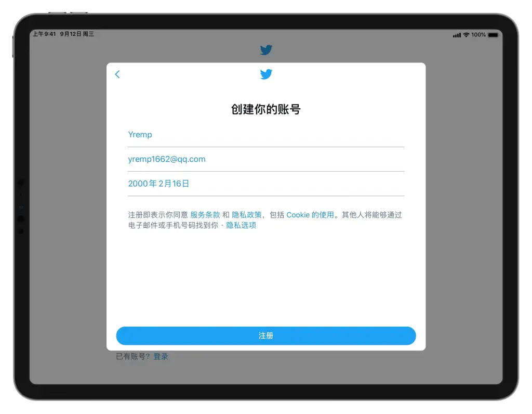Click the text 已有账号?
The width and height of the screenshot is (532, 414).
(x=132, y=357)
